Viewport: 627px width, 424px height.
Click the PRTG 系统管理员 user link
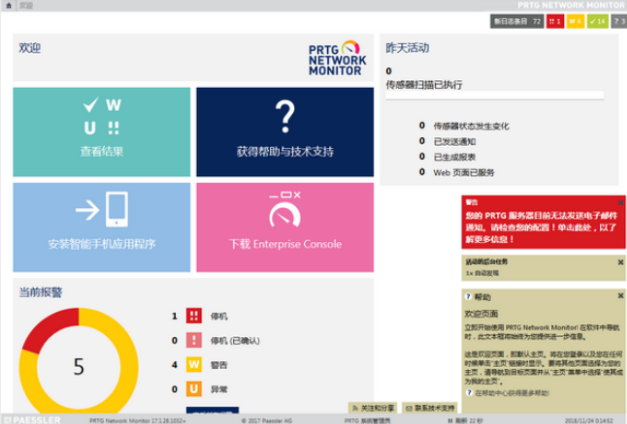coord(367,421)
